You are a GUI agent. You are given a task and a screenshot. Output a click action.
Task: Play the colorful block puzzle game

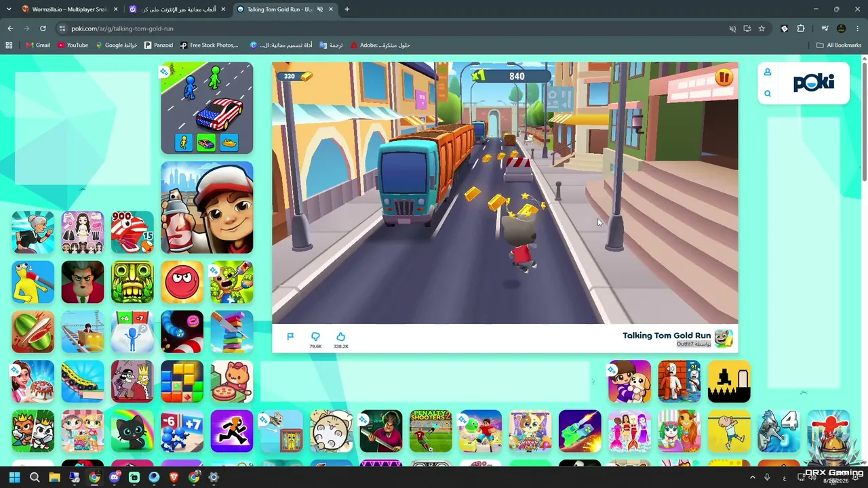tap(182, 381)
